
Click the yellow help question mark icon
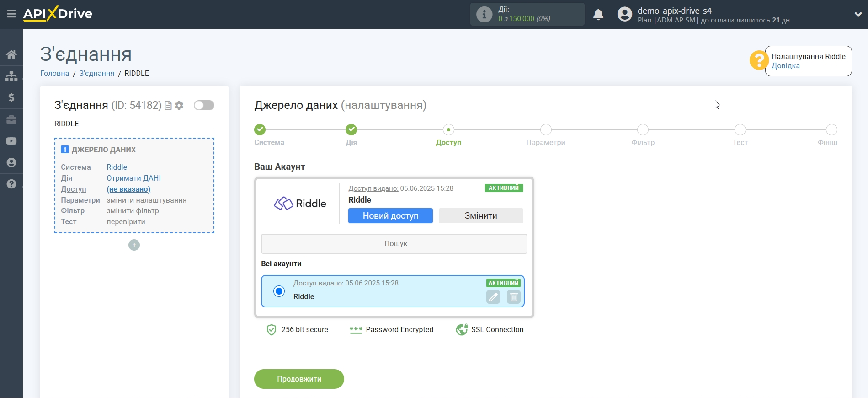coord(759,60)
